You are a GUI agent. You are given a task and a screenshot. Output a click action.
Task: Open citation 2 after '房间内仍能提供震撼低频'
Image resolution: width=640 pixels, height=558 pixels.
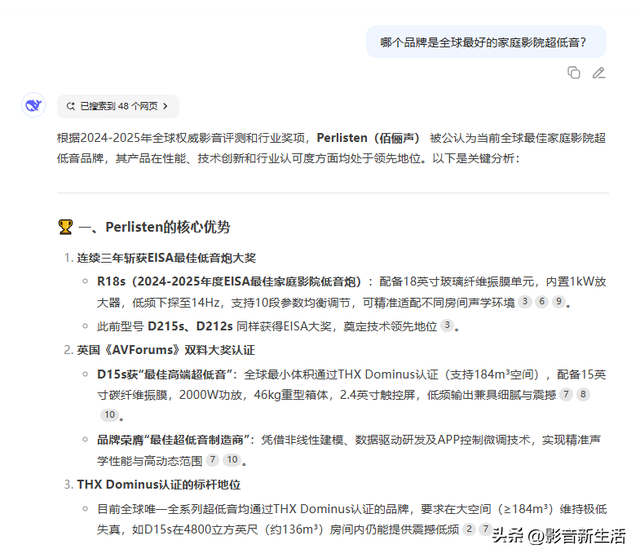tap(469, 529)
